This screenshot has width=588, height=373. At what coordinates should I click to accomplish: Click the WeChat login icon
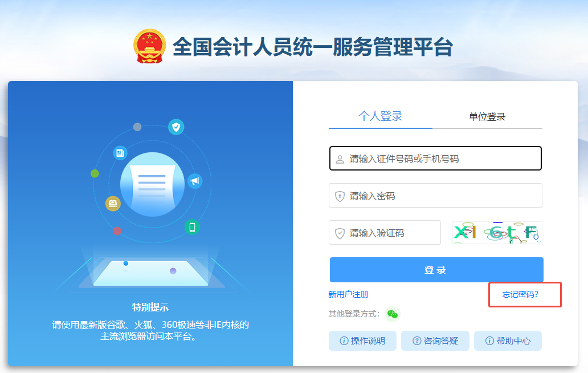pyautogui.click(x=393, y=314)
